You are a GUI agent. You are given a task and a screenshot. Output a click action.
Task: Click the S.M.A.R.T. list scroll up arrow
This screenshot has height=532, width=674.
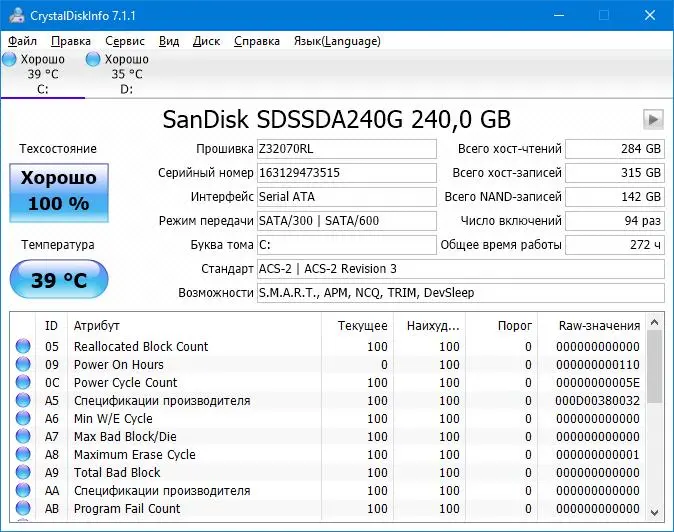click(x=655, y=322)
